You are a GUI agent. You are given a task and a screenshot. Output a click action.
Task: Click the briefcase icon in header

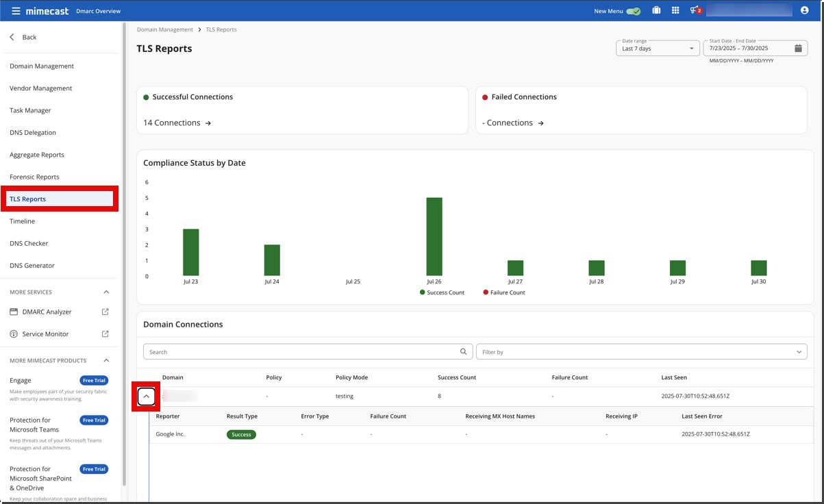point(656,11)
